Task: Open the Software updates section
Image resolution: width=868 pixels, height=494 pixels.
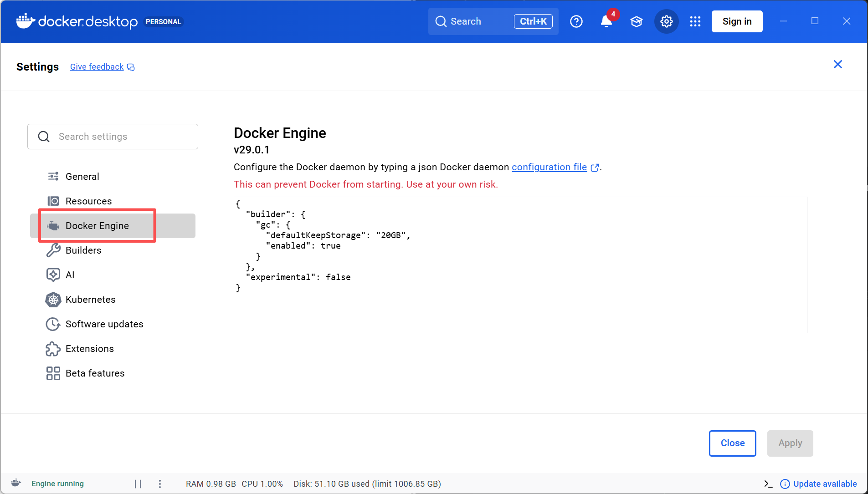Action: tap(113, 324)
